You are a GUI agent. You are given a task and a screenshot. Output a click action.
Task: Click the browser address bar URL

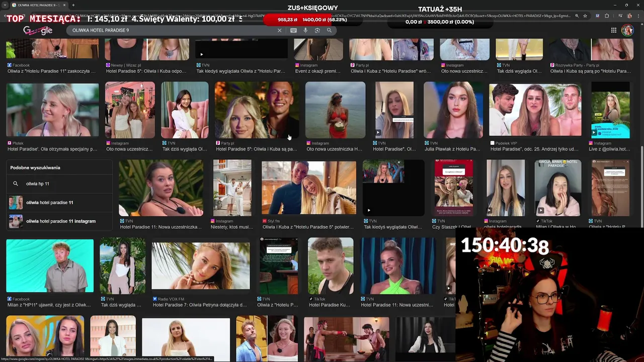pos(322,16)
